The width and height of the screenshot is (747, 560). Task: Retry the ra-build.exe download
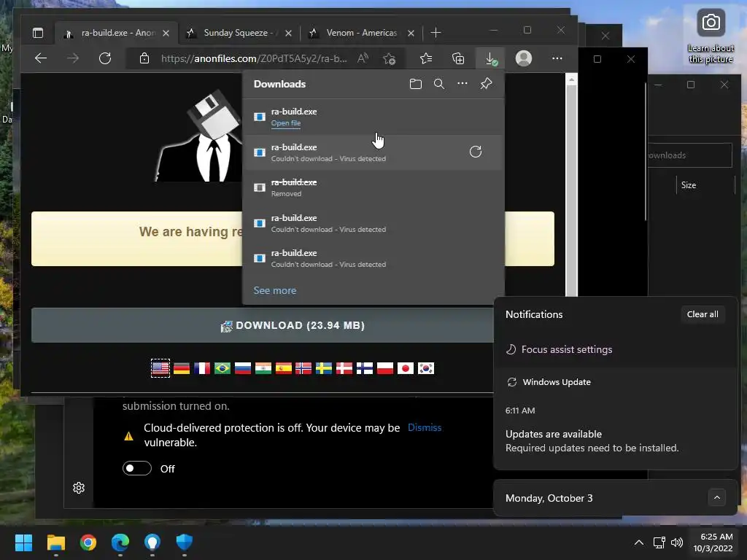(x=476, y=152)
